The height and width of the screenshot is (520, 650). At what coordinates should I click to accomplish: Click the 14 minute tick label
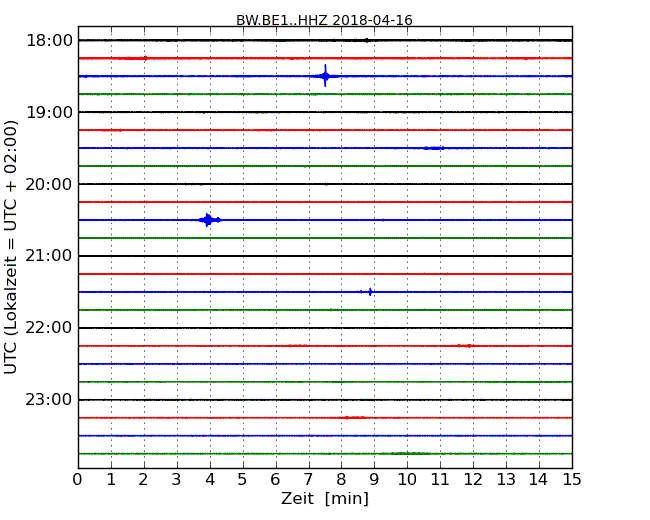coord(538,480)
